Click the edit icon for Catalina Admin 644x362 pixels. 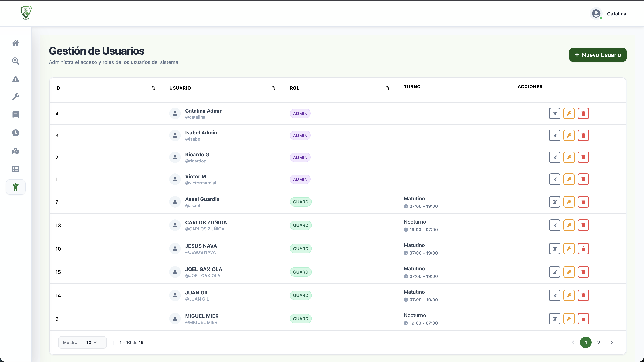[554, 113]
